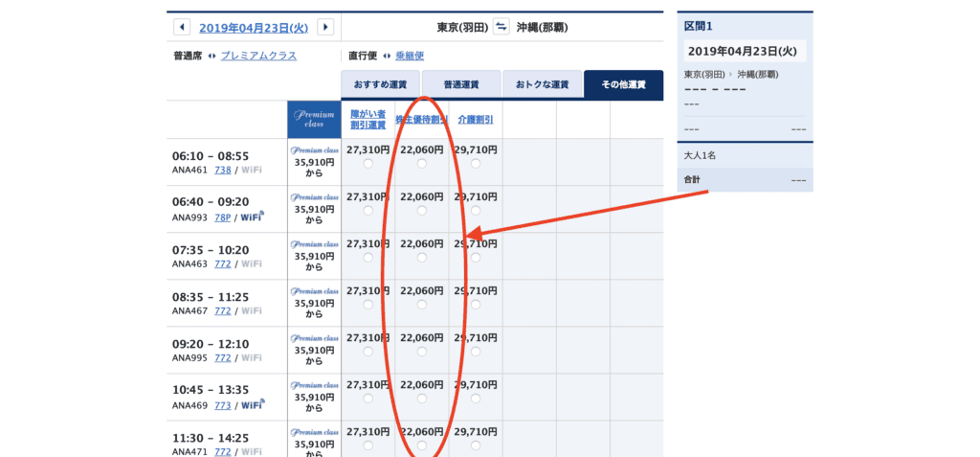980x457 pixels.
Task: Select 22,060円 fare for ANA469 flight
Action: point(422,399)
